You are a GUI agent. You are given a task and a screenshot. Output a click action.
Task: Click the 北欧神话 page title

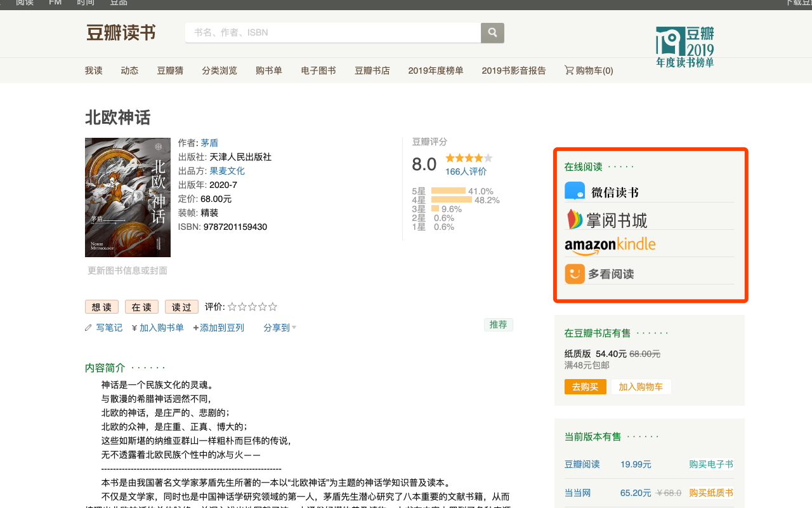118,117
